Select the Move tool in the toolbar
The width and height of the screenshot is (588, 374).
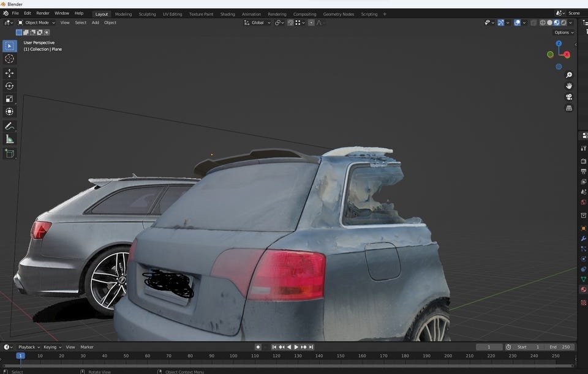[x=9, y=73]
